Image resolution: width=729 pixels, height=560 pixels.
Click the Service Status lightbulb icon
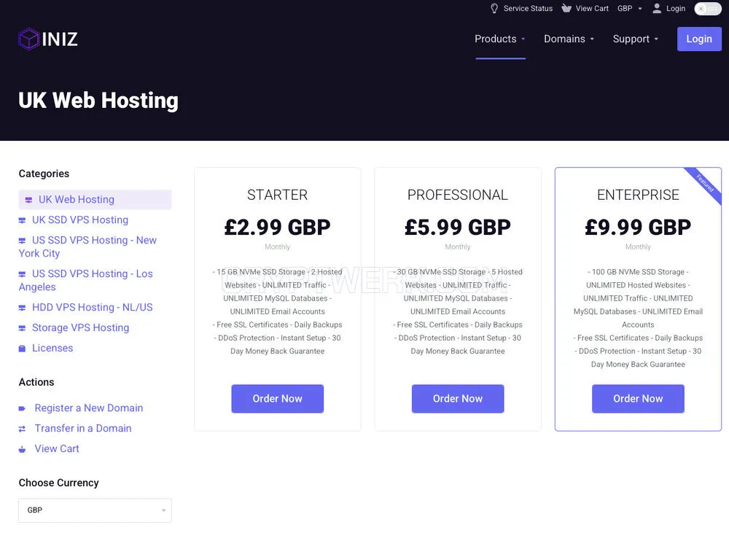tap(494, 8)
